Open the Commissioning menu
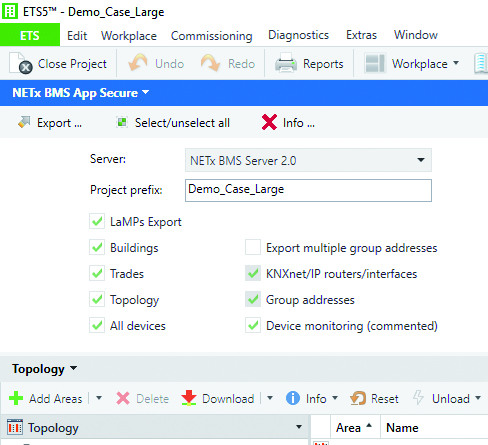The width and height of the screenshot is (488, 445). click(212, 36)
